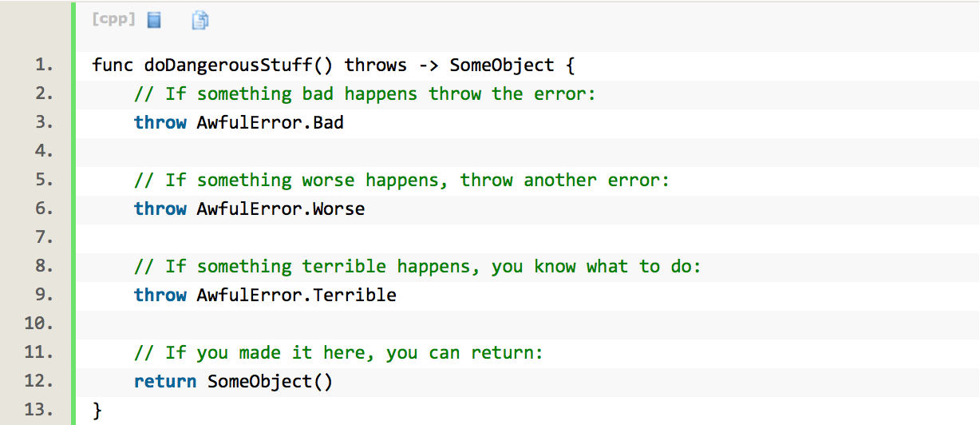Click line number 13
This screenshot has height=425, width=980.
pyautogui.click(x=40, y=410)
